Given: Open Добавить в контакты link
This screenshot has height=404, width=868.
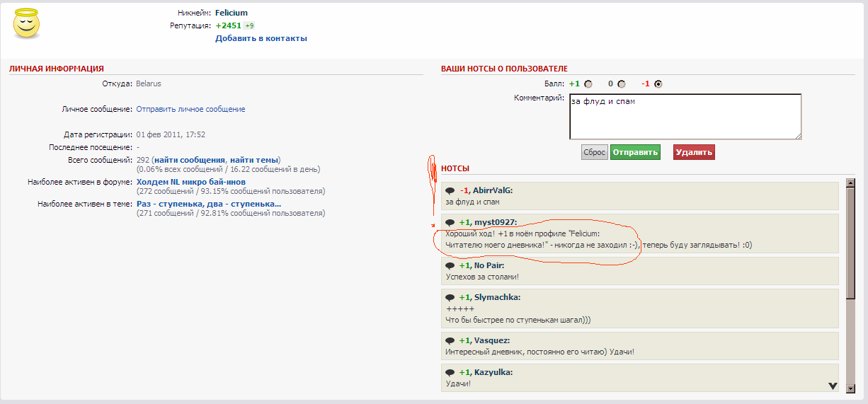Looking at the screenshot, I should 261,38.
